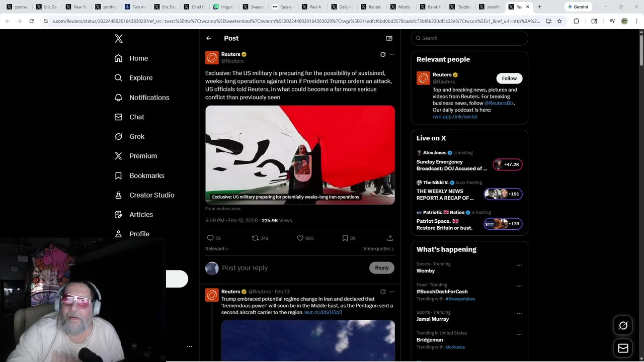This screenshot has width=644, height=362.
Task: Open Chrome menu three dots
Action: tap(637, 21)
